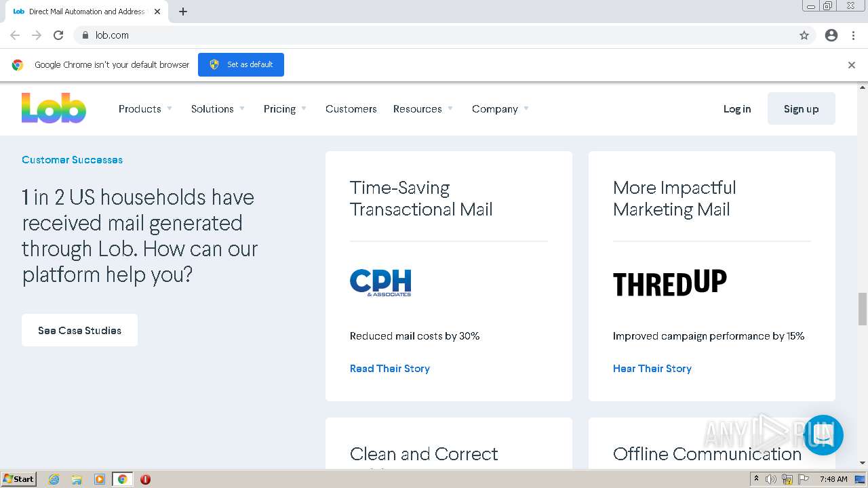Close the Lob browser tab
Viewport: 868px width, 488px height.
click(157, 12)
